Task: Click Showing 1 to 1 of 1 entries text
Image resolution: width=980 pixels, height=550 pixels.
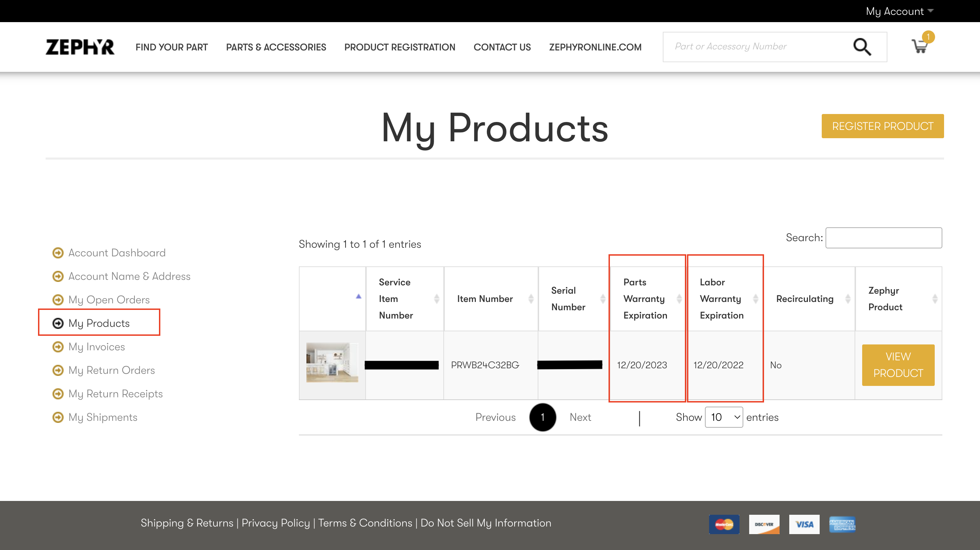Action: pyautogui.click(x=359, y=244)
